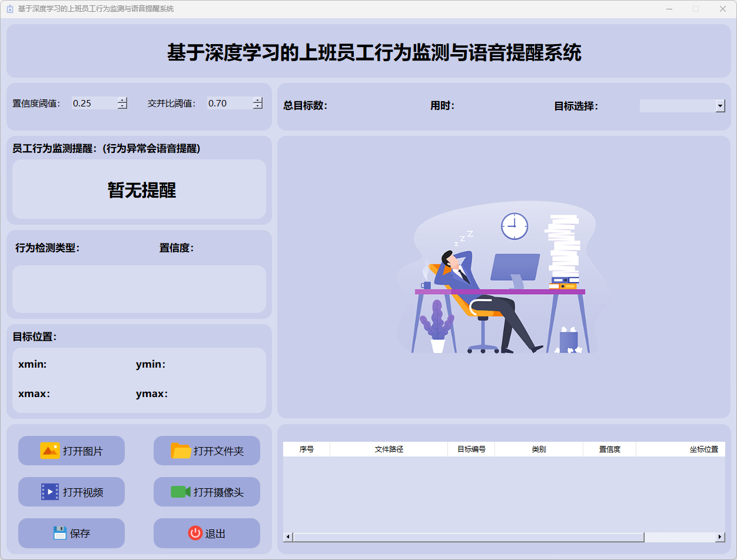The image size is (737, 560).
Task: Click the picture icon on 打开图片
Action: pos(50,451)
